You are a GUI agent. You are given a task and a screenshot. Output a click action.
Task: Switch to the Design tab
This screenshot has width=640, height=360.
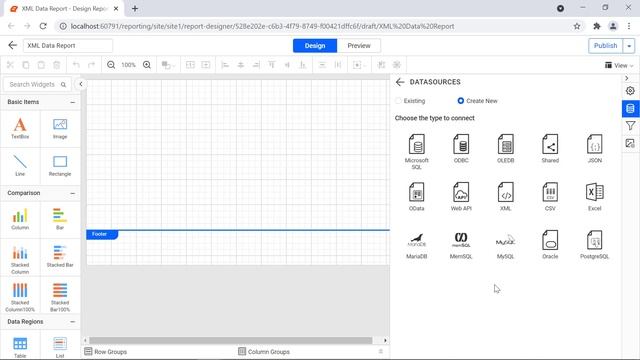[x=315, y=46]
